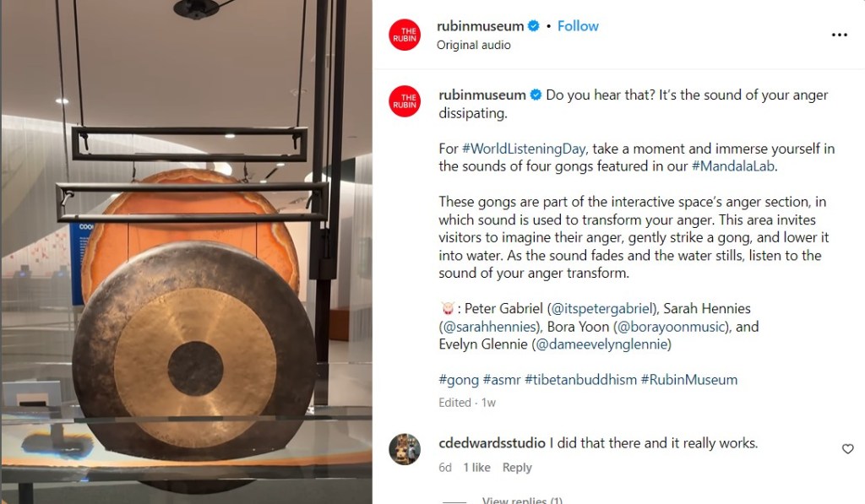The image size is (865, 504).
Task: Open the Original audio link
Action: click(x=473, y=46)
